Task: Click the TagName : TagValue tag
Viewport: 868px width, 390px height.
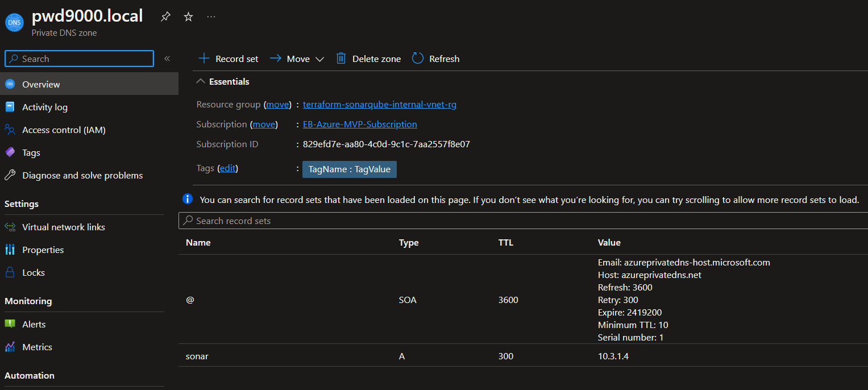Action: [x=350, y=169]
